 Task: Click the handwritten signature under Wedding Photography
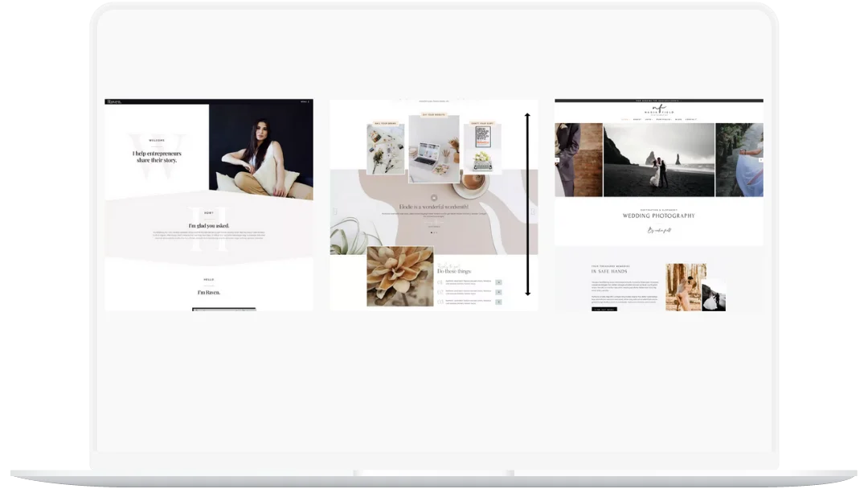point(659,230)
